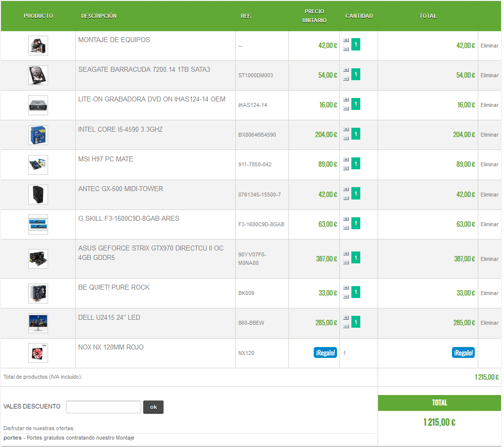Click quantity box of Dell U2415 row
The height and width of the screenshot is (448, 504).
point(357,322)
